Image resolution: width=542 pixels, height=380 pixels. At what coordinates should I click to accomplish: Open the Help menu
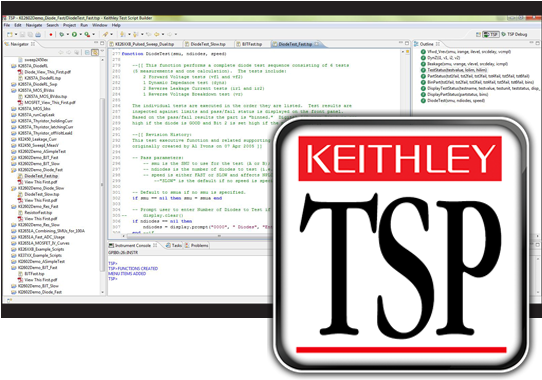[x=116, y=25]
